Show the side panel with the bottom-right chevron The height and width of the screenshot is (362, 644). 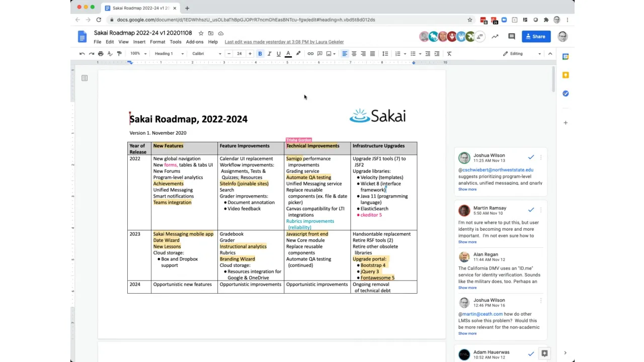[x=565, y=353]
